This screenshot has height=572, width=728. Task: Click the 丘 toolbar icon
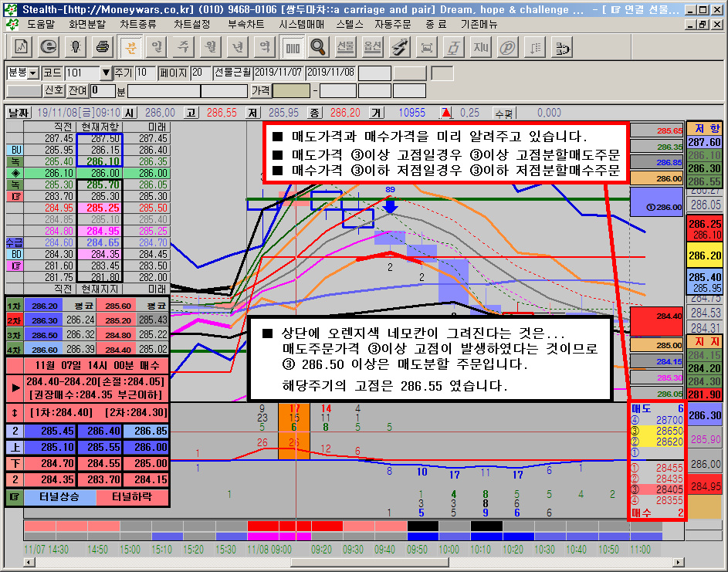(453, 47)
